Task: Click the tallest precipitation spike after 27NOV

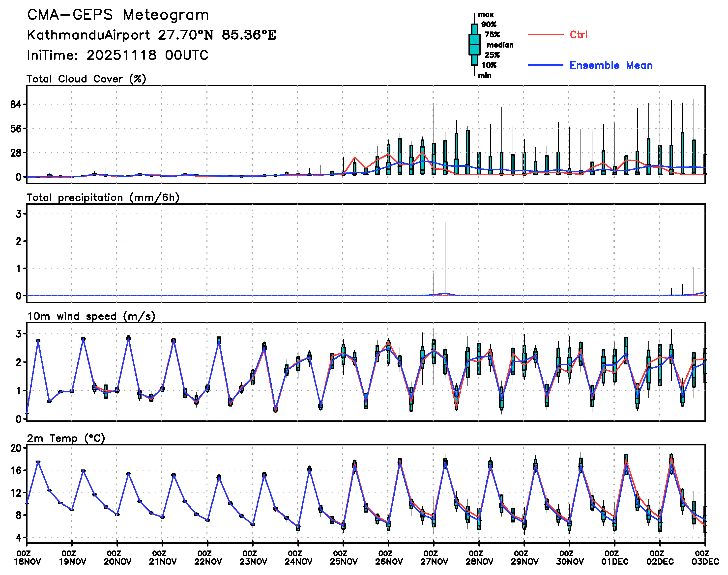Action: tap(445, 256)
